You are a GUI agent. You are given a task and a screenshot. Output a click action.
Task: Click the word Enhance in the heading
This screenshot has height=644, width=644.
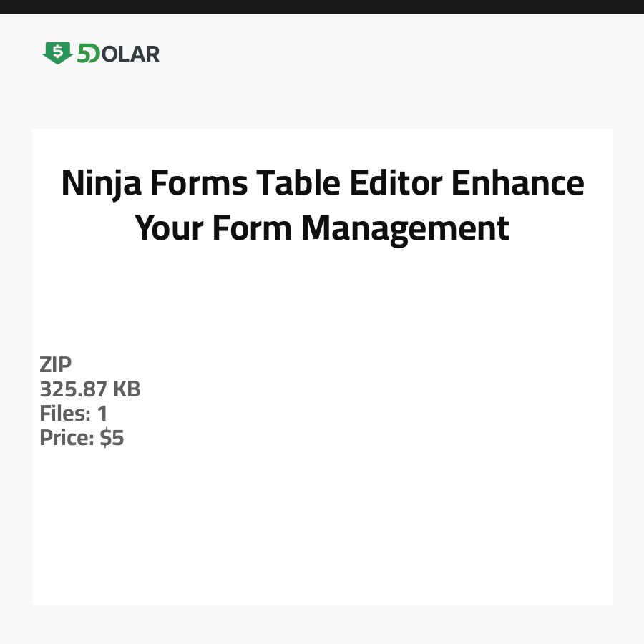tap(519, 184)
